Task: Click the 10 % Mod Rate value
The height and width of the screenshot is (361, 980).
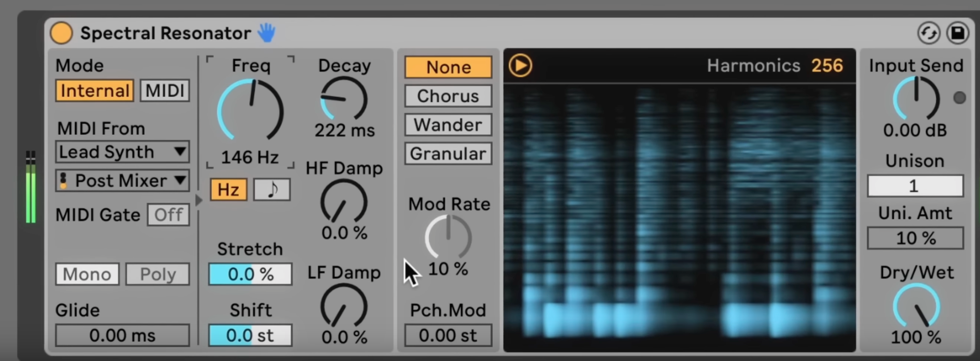Action: (448, 269)
